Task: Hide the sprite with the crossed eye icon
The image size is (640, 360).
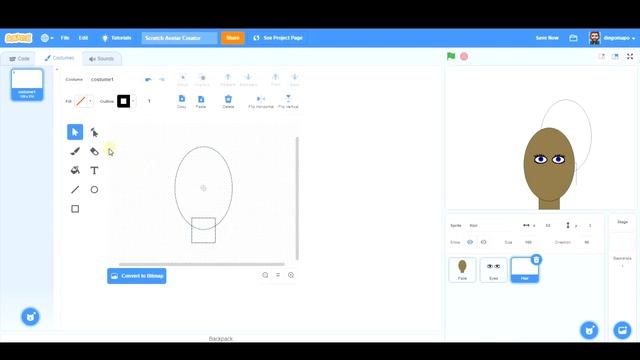Action: point(484,242)
